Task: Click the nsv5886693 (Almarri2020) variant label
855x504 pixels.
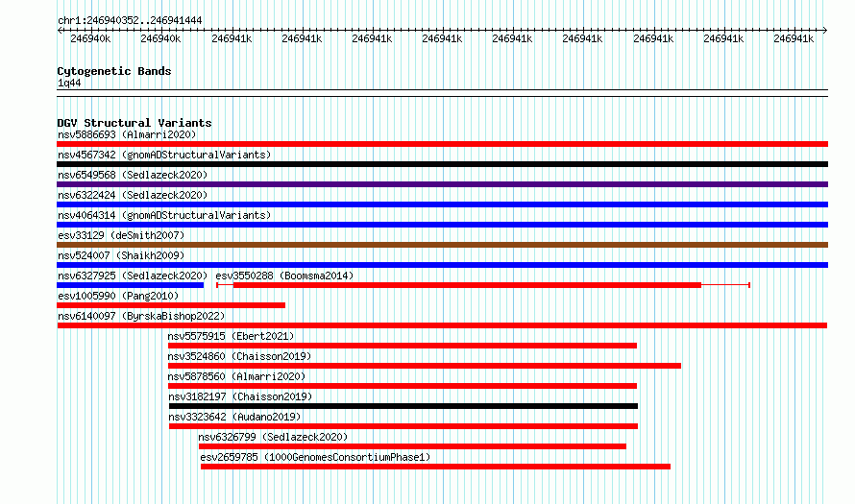Action: tap(127, 134)
